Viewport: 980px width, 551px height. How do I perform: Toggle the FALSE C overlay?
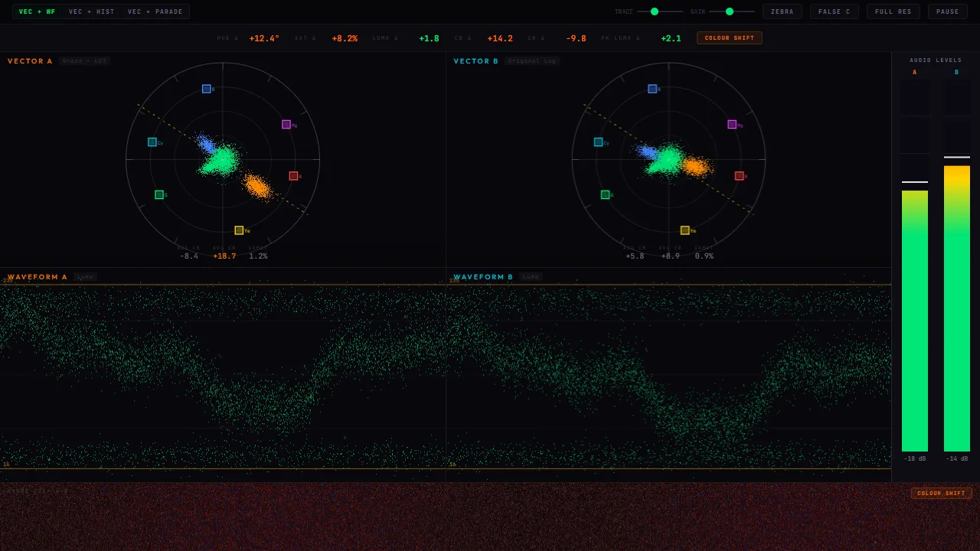(x=835, y=11)
